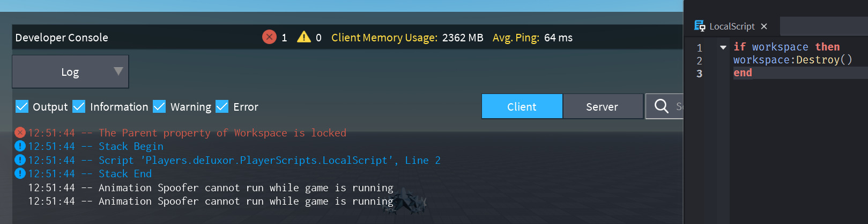Click the red error icon beside Workspace locked message
Screen dimensions: 868x224
(x=20, y=133)
